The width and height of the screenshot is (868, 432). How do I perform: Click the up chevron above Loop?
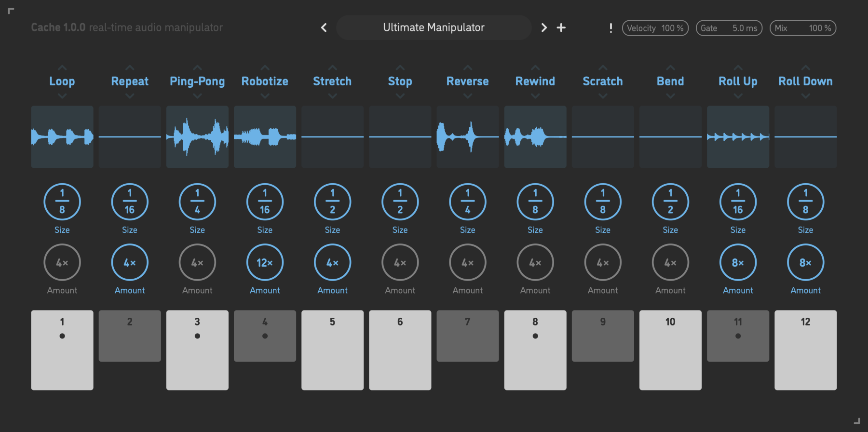[62, 68]
